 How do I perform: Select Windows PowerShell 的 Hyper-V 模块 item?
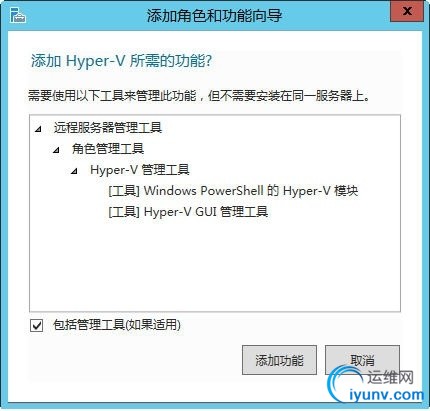[x=233, y=191]
